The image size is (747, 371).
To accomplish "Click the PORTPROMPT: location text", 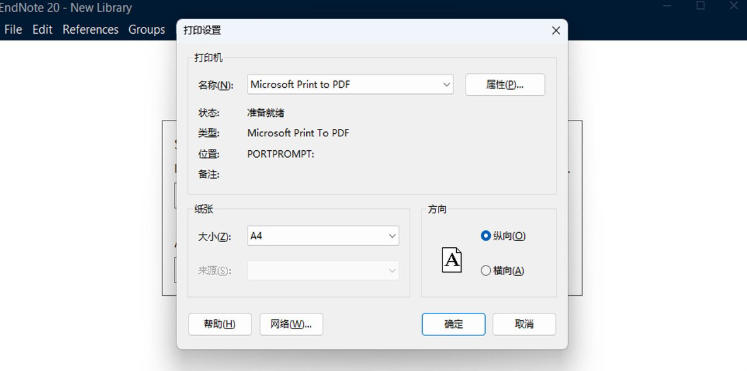I will 281,154.
